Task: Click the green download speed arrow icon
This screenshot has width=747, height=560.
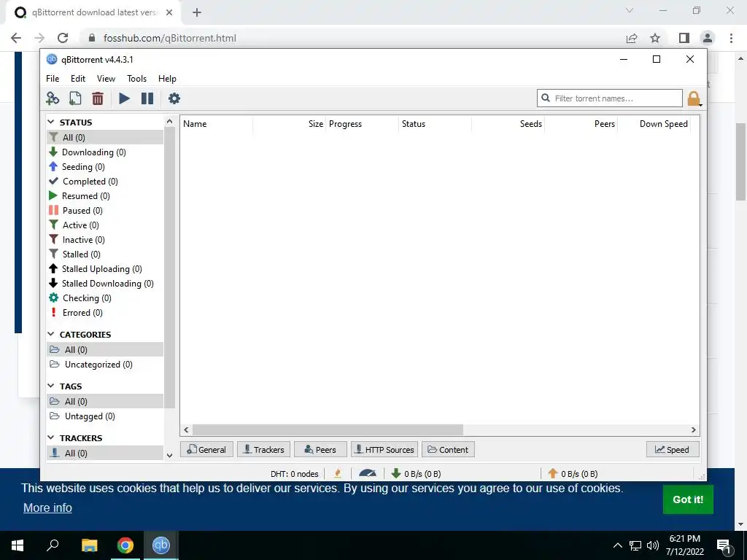Action: click(395, 473)
